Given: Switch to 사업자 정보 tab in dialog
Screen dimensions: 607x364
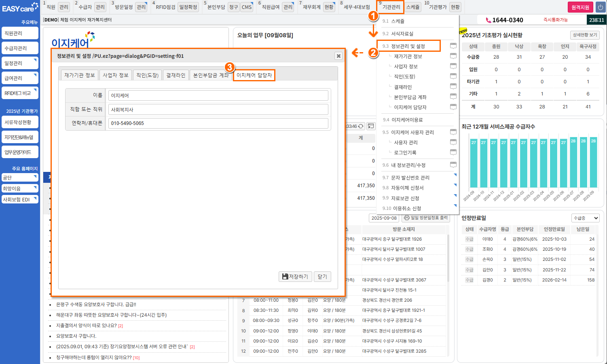Looking at the screenshot, I should pyautogui.click(x=116, y=75).
